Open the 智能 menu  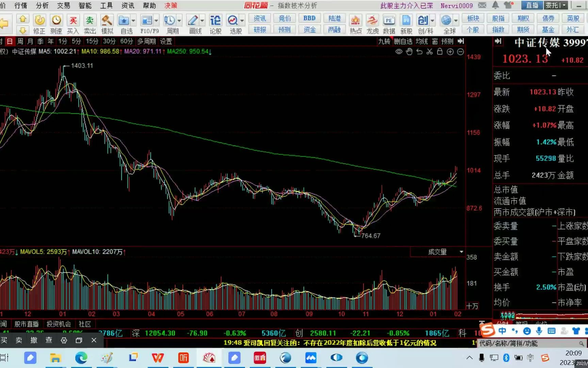tap(85, 5)
